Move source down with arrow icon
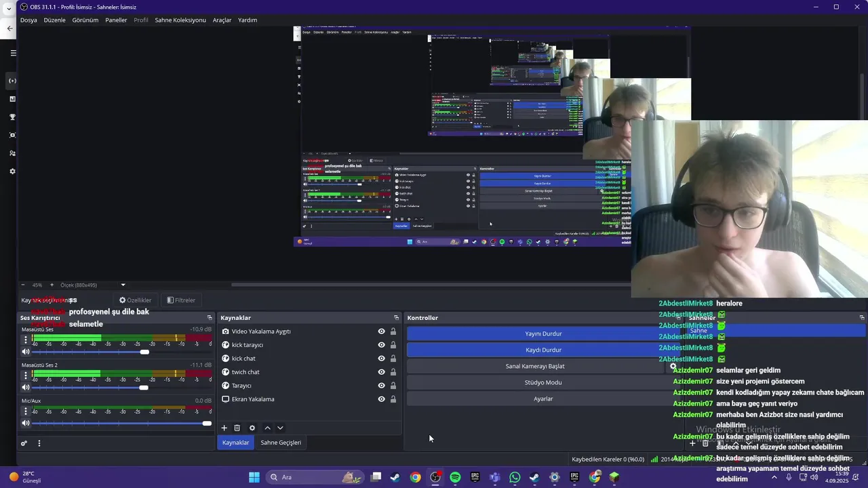This screenshot has width=868, height=488. [280, 428]
